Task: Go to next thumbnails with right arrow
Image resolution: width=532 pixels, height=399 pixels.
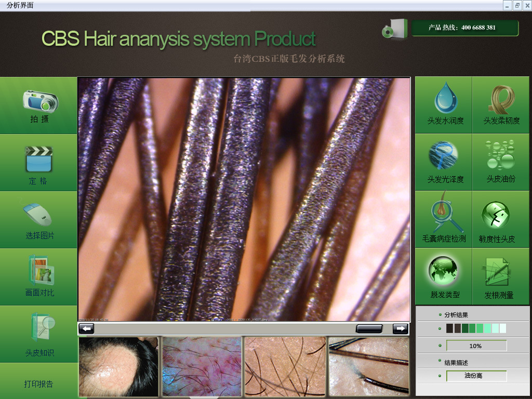Action: (x=401, y=328)
